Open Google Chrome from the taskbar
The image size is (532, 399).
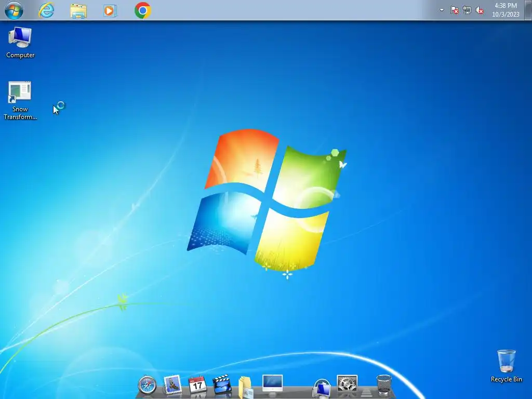point(143,10)
